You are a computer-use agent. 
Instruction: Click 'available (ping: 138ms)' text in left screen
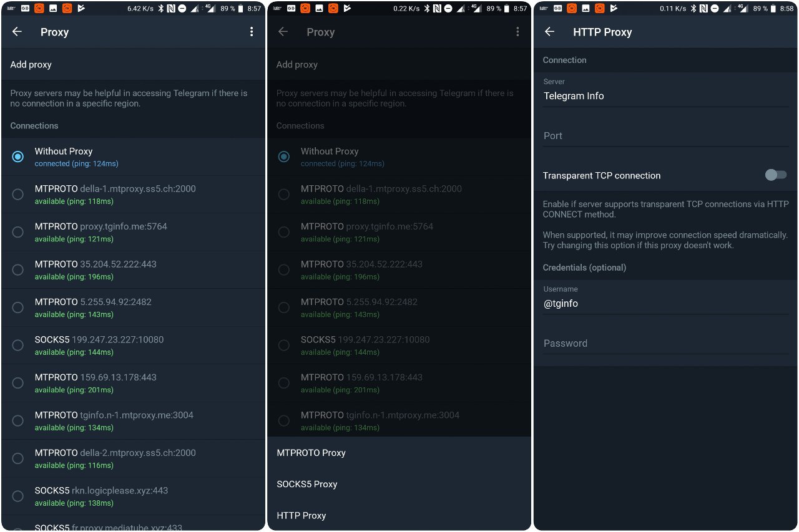point(74,503)
